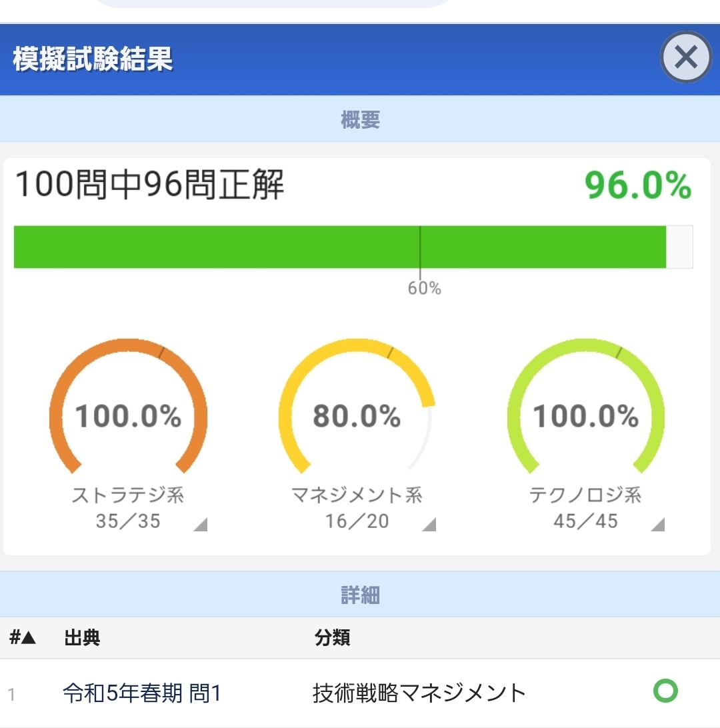Click the 分類 column header
720x728 pixels.
pos(333,637)
